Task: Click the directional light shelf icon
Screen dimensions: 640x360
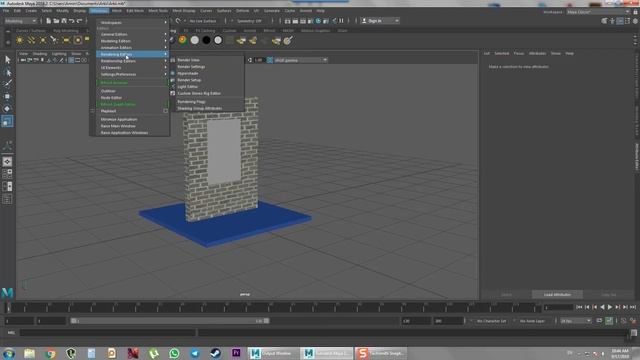Action: (x=31, y=40)
